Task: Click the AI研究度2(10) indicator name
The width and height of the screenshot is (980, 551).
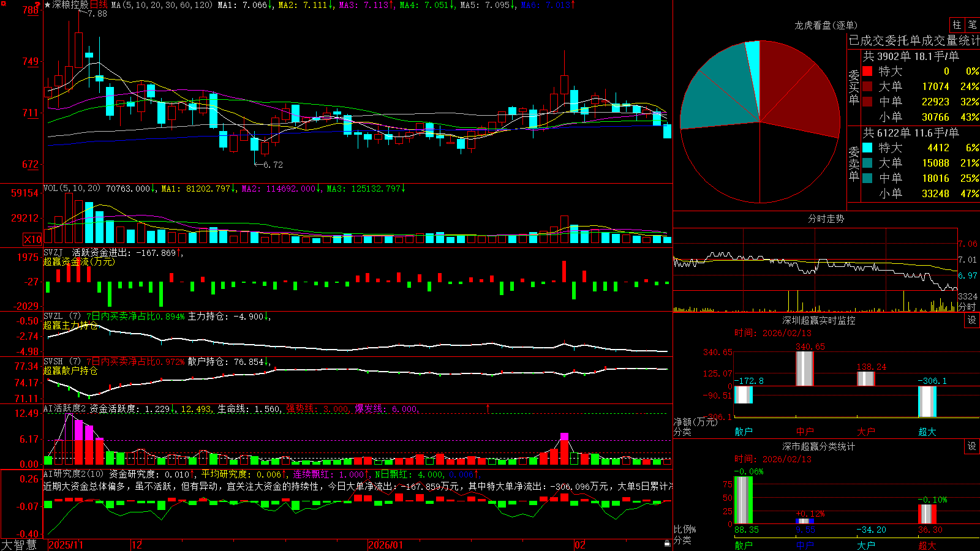Action: pos(74,474)
